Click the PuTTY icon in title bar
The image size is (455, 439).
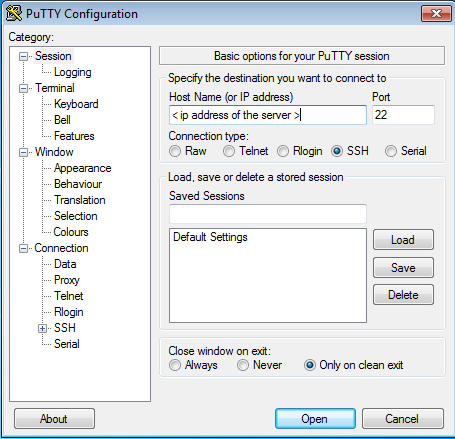[14, 13]
